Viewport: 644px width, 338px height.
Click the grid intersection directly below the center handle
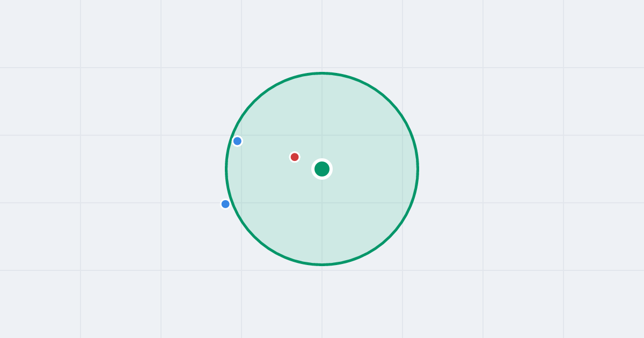pyautogui.click(x=322, y=203)
